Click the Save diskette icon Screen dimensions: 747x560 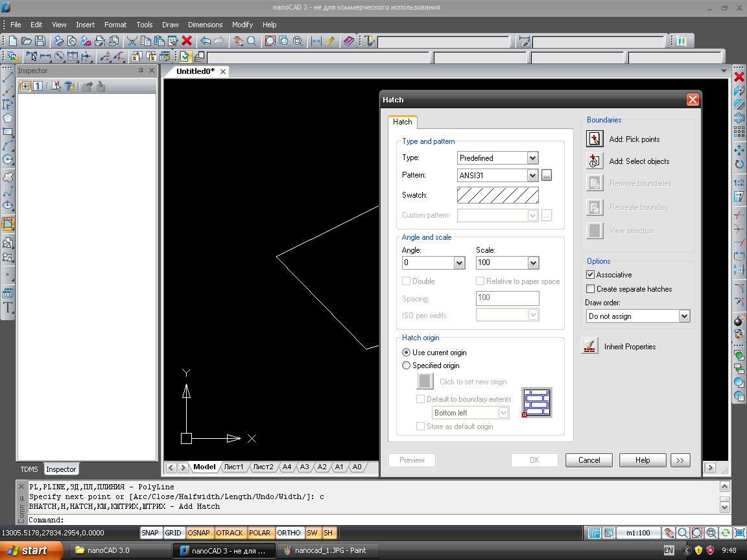click(x=40, y=41)
